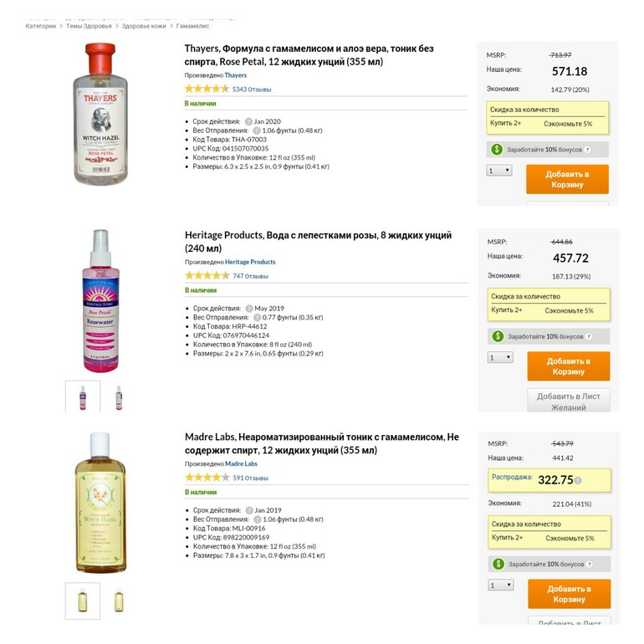Image resolution: width=644 pixels, height=644 pixels.
Task: Click green dollar bonus icon for Thayers toner
Action: point(498,150)
